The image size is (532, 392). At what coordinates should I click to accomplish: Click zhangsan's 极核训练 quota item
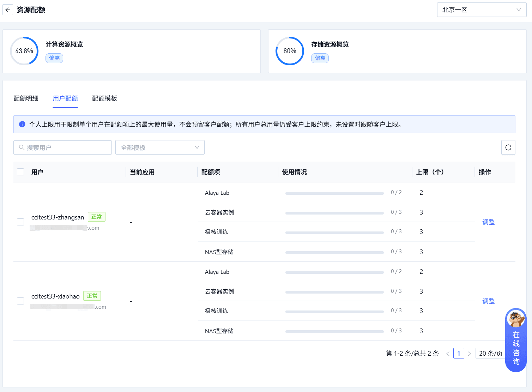(x=217, y=232)
